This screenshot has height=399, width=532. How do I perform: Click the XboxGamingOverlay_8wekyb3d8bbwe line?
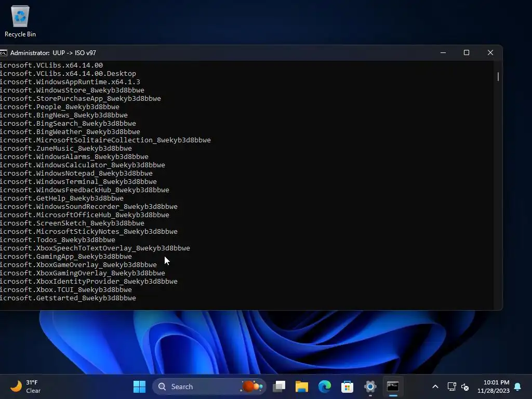(83, 273)
